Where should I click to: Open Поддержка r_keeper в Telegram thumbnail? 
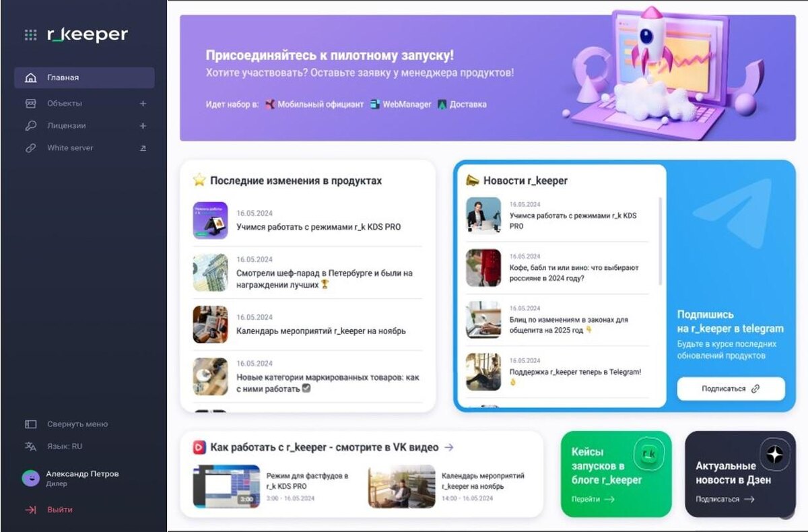[x=483, y=372]
